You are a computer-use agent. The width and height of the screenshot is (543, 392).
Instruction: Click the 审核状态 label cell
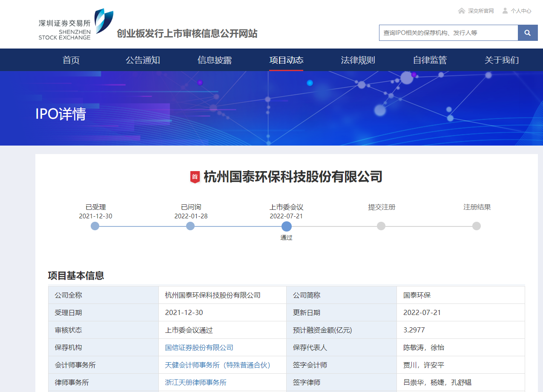103,330
